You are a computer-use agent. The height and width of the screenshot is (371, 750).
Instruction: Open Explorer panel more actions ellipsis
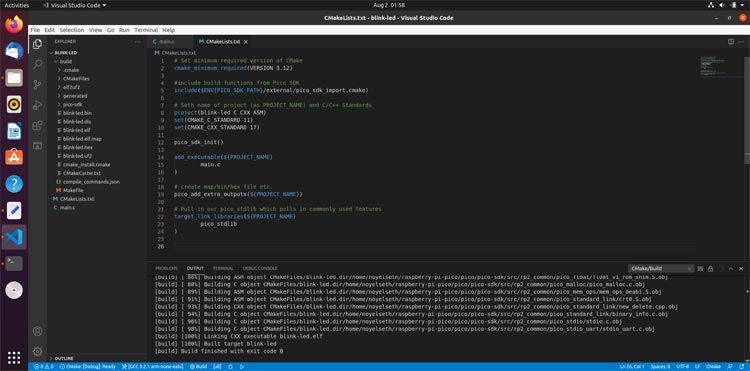coord(138,42)
